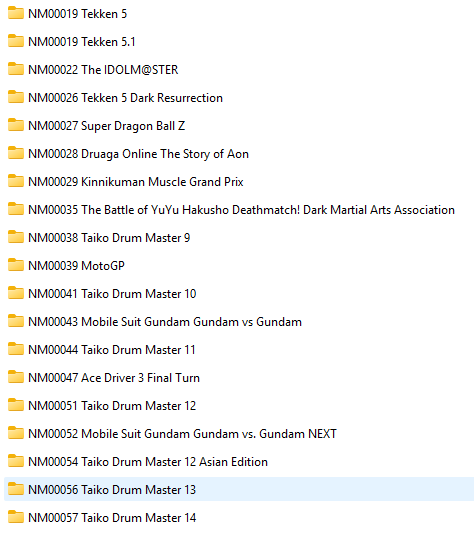This screenshot has height=534, width=474.
Task: Select the NM00035 YuYu Hakusho Deathmatch folder name
Action: 241,210
